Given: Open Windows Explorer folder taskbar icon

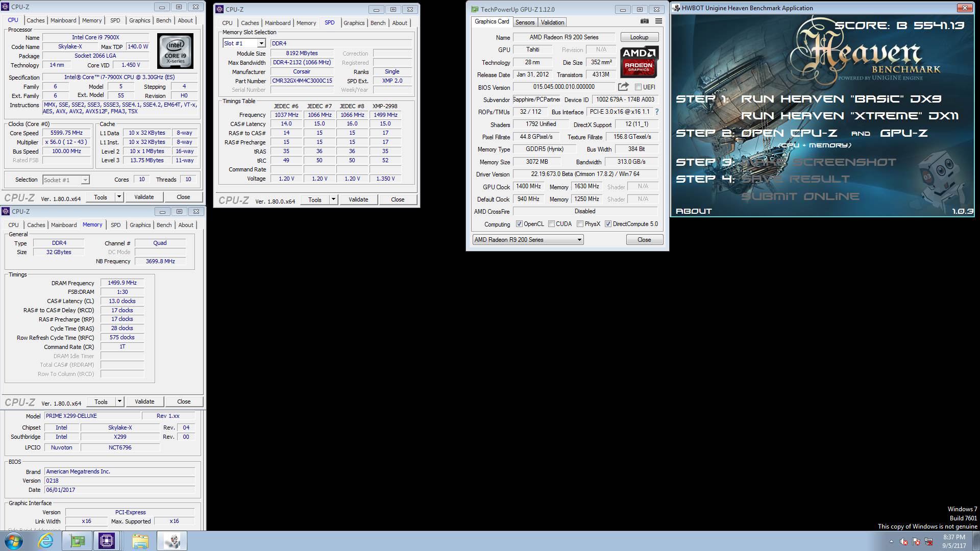Looking at the screenshot, I should click(x=140, y=541).
